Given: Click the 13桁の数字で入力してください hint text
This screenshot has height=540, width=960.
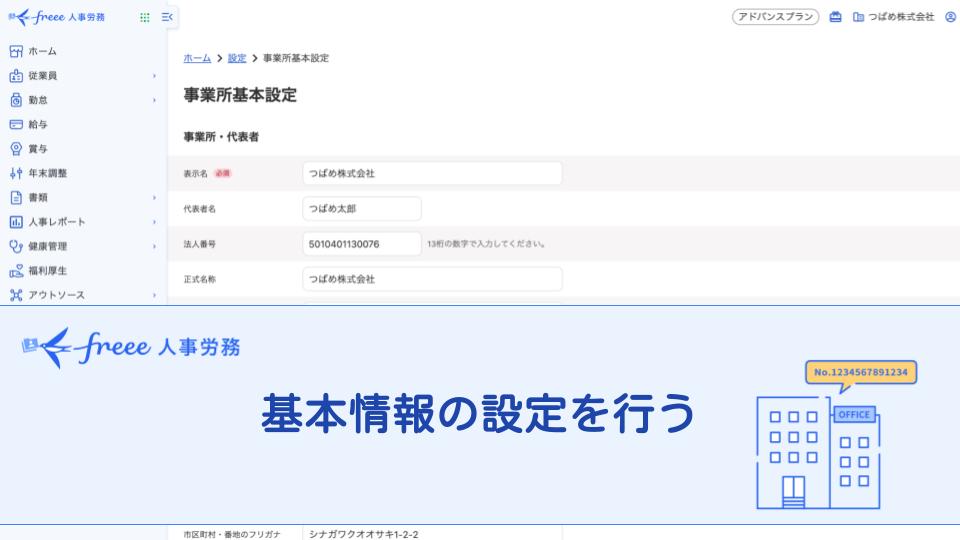Looking at the screenshot, I should point(486,244).
